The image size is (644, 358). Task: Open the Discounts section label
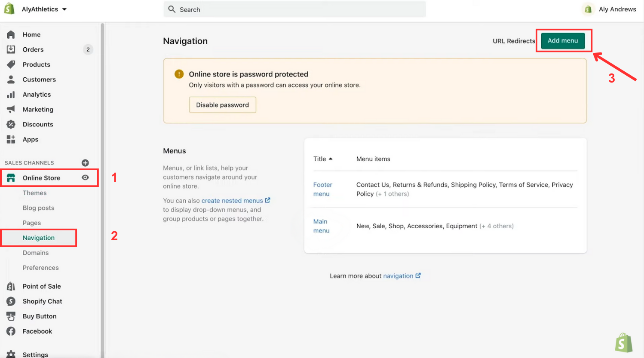38,124
